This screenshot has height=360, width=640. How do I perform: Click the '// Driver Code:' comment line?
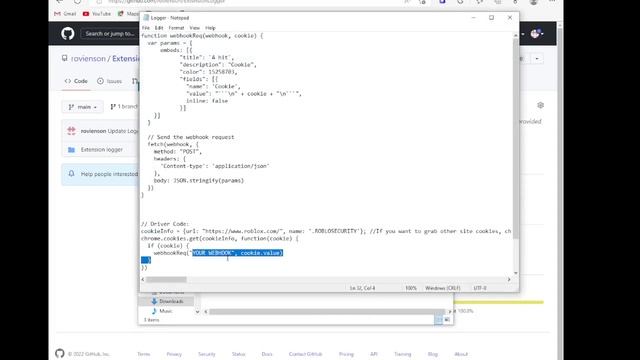165,224
